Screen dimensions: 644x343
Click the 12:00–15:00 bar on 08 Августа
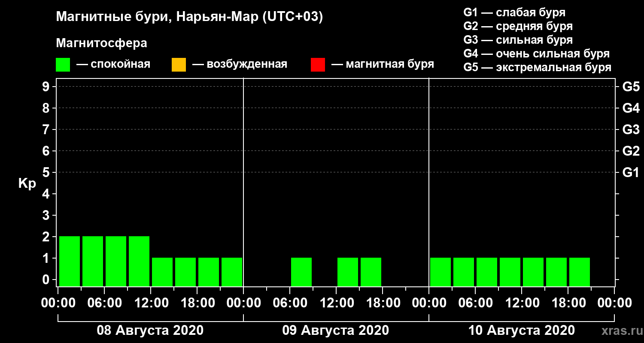click(x=162, y=272)
